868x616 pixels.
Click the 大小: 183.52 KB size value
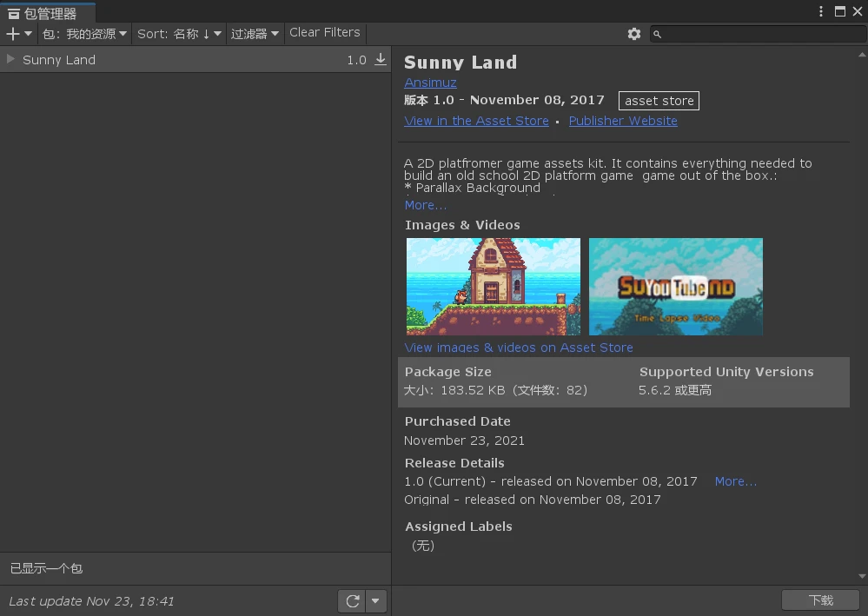495,390
